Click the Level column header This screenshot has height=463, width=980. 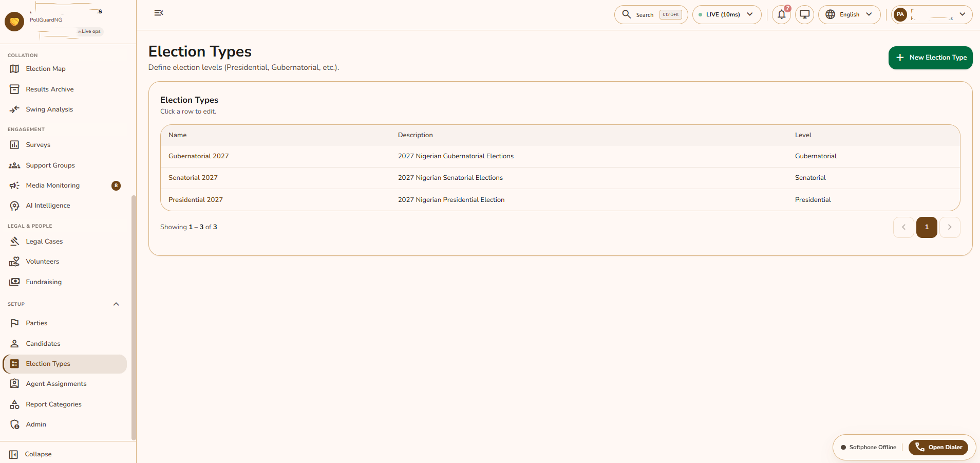(x=803, y=135)
